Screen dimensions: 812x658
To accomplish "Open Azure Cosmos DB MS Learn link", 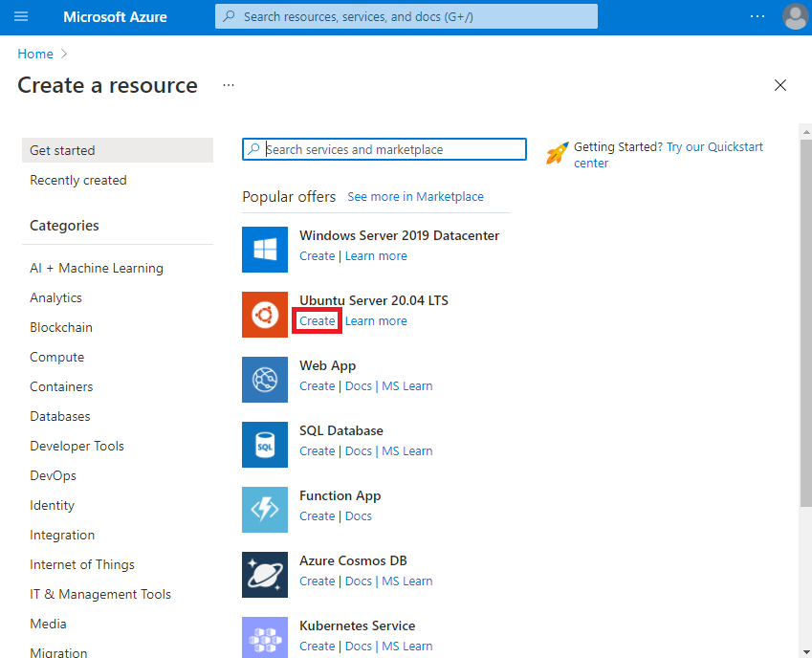I will pyautogui.click(x=407, y=581).
